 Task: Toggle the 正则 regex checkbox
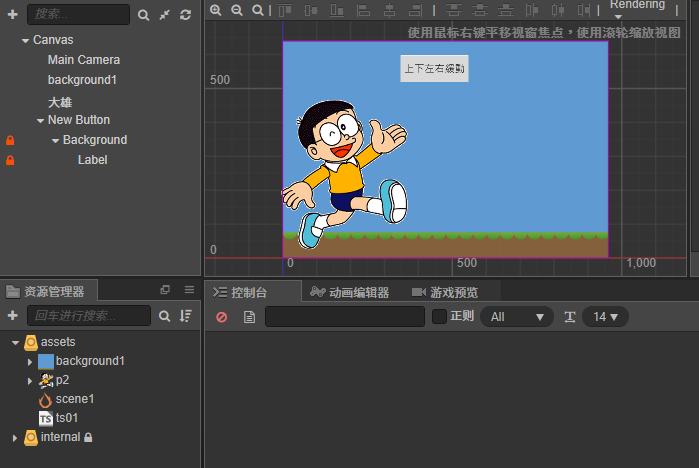[x=439, y=316]
